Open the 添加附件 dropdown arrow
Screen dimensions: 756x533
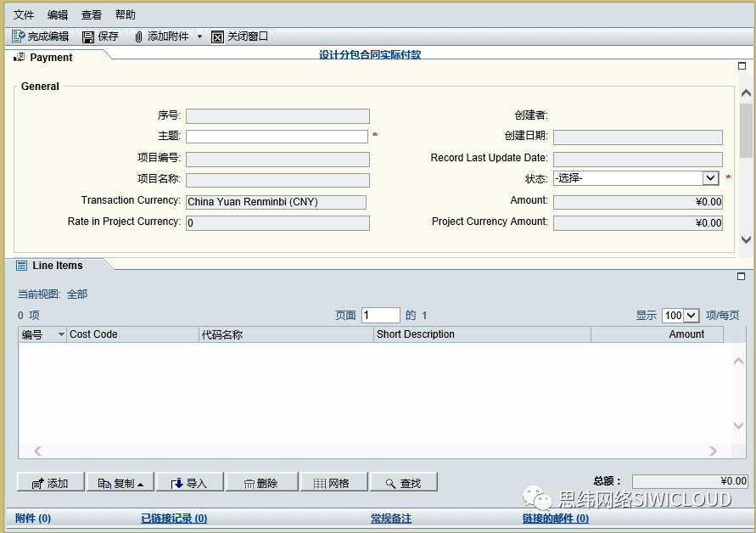[199, 36]
